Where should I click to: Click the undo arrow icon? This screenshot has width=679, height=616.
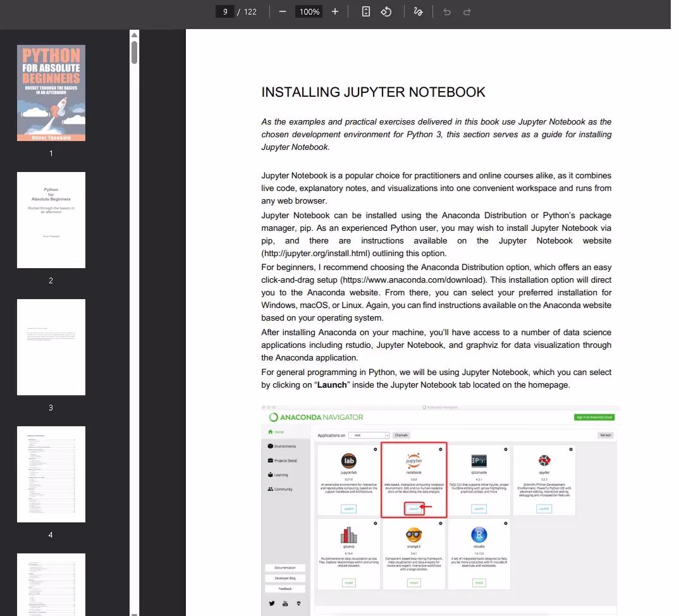(x=448, y=11)
